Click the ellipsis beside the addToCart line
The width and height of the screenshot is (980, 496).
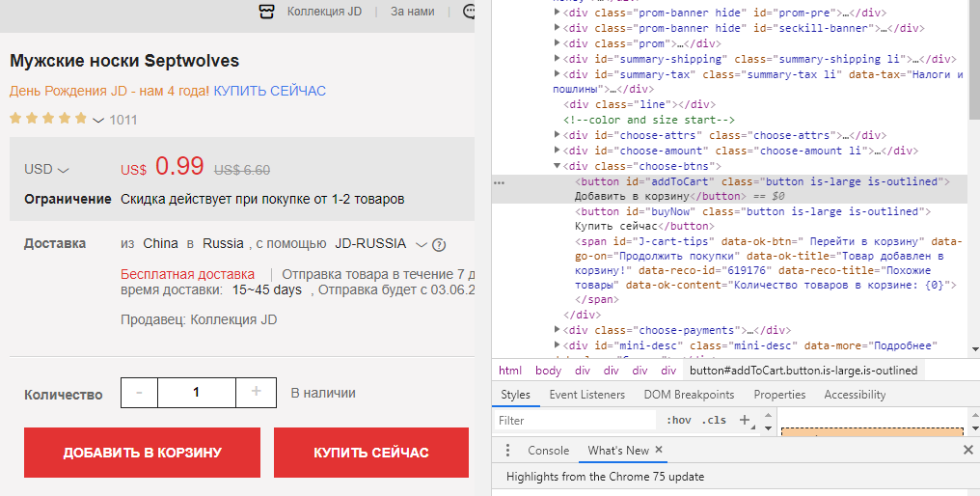coord(499,182)
